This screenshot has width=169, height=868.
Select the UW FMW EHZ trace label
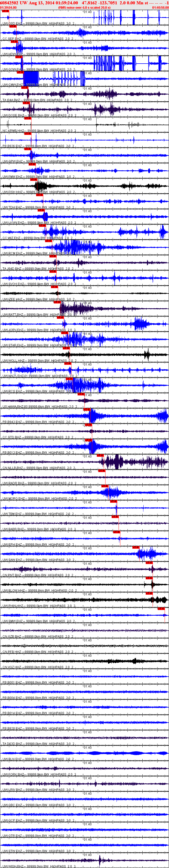38,177
